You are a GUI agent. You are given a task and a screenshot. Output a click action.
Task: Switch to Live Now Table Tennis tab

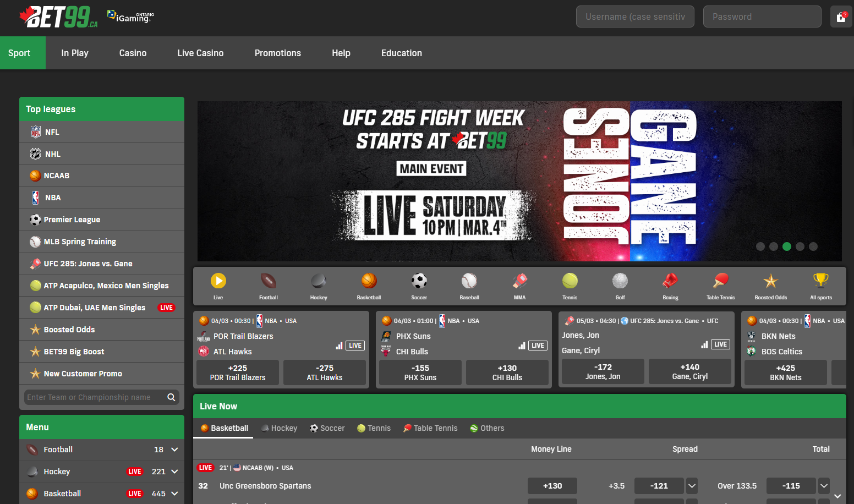(430, 428)
